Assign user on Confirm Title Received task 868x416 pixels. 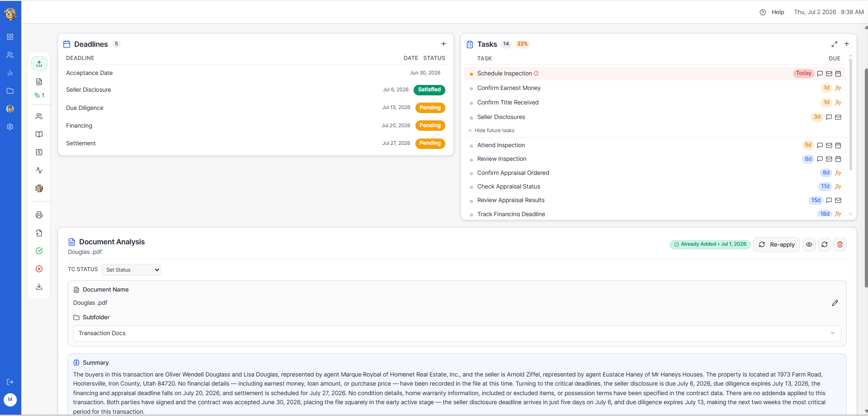pos(838,103)
